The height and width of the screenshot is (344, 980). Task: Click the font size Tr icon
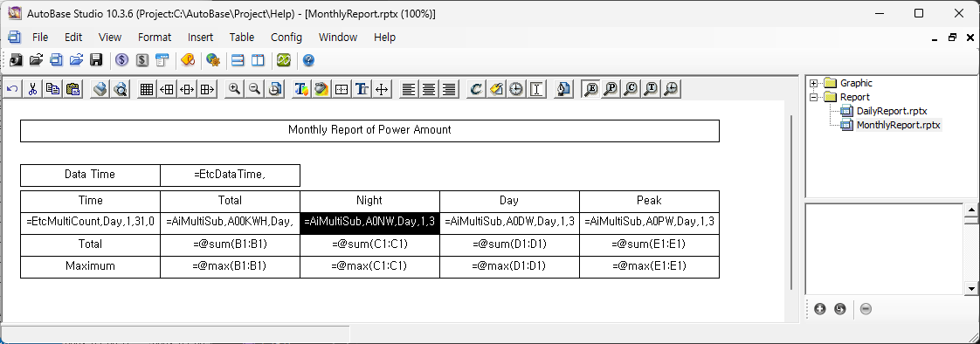[362, 89]
